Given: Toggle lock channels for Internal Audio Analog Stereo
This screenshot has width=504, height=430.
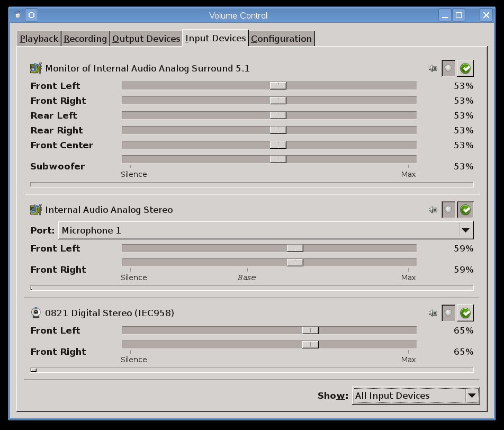Looking at the screenshot, I should [x=448, y=210].
